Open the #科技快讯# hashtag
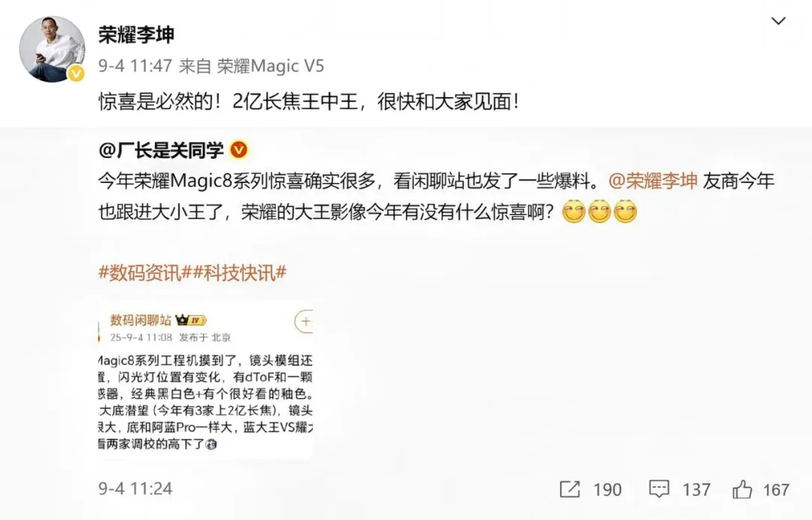 point(239,272)
